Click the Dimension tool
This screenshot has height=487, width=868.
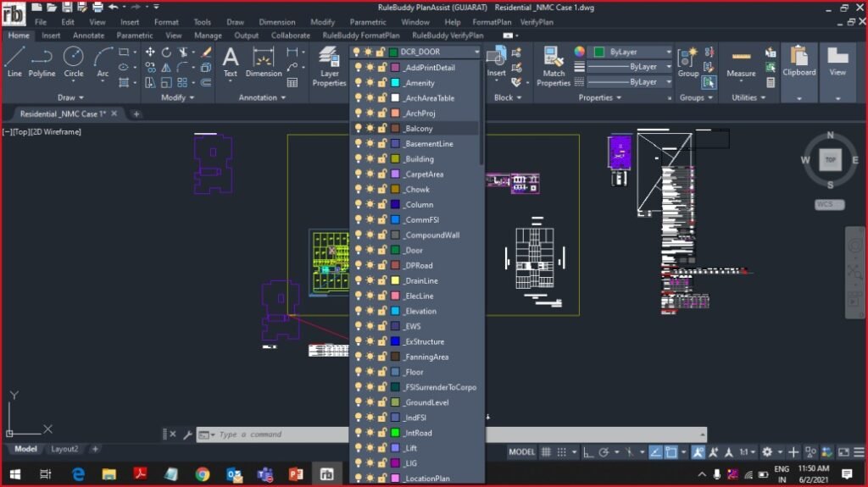pos(264,62)
